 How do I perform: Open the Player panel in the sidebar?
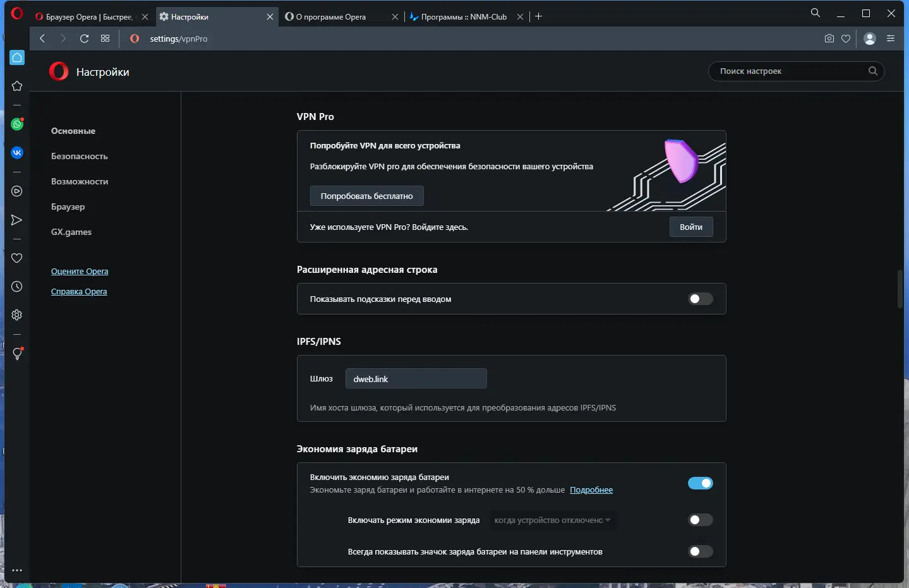click(17, 191)
